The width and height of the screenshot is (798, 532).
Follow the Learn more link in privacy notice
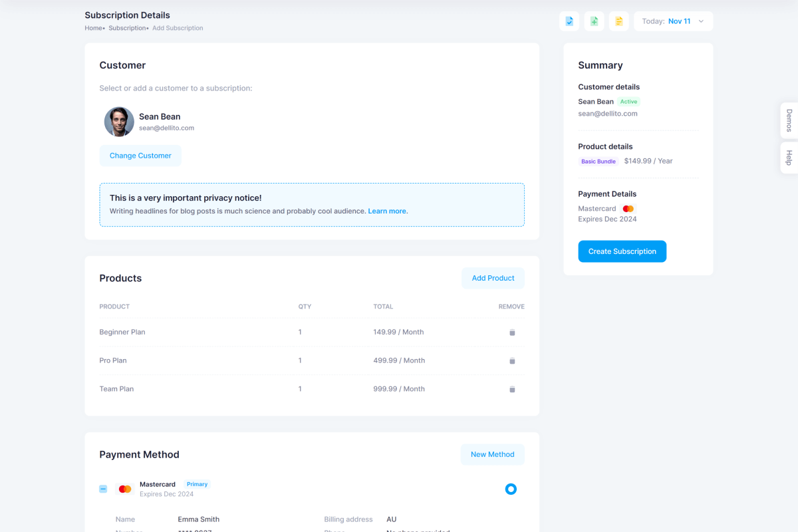[388, 211]
